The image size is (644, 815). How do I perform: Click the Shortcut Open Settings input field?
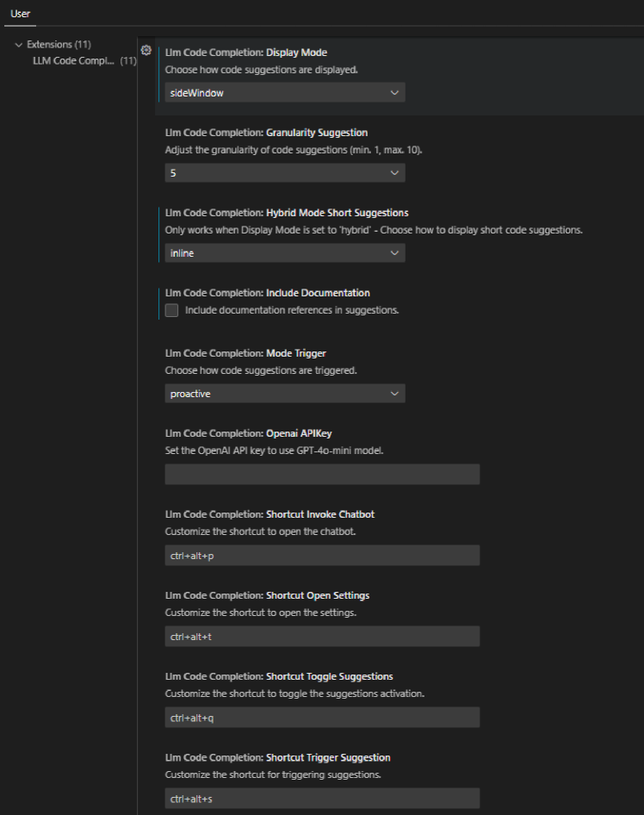(322, 637)
